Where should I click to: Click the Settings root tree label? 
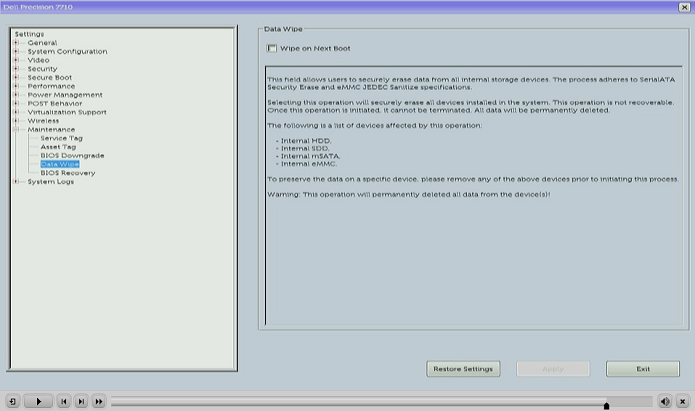tap(29, 34)
